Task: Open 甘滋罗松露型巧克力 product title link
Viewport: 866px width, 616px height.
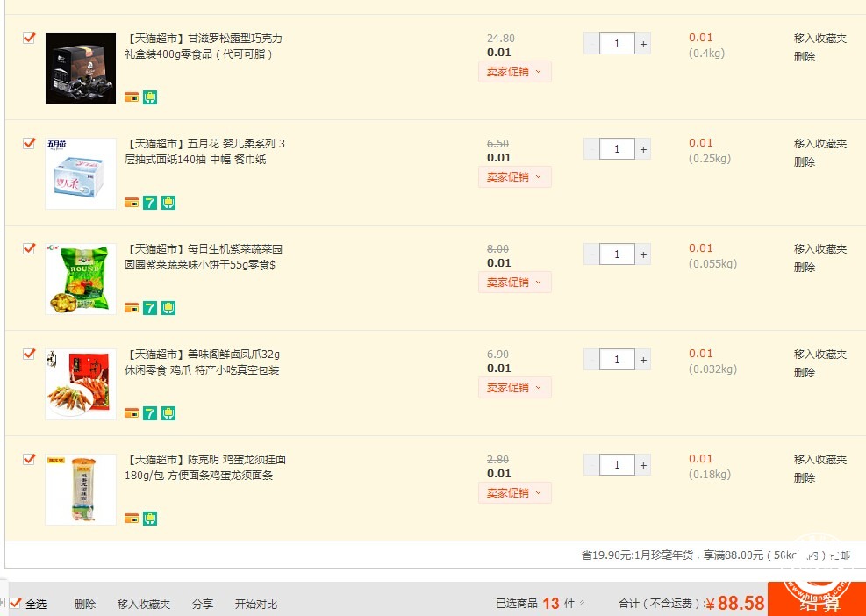Action: (x=204, y=47)
